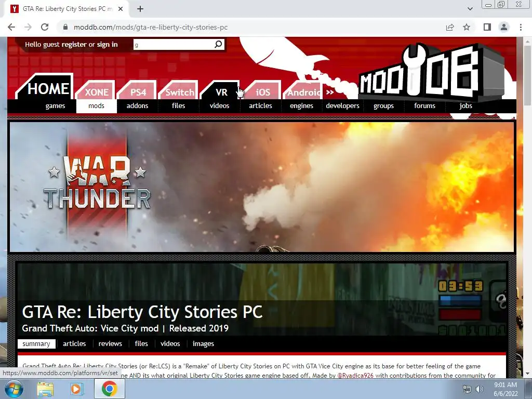Submit search with magnifier icon
The width and height of the screenshot is (532, 399).
[218, 44]
